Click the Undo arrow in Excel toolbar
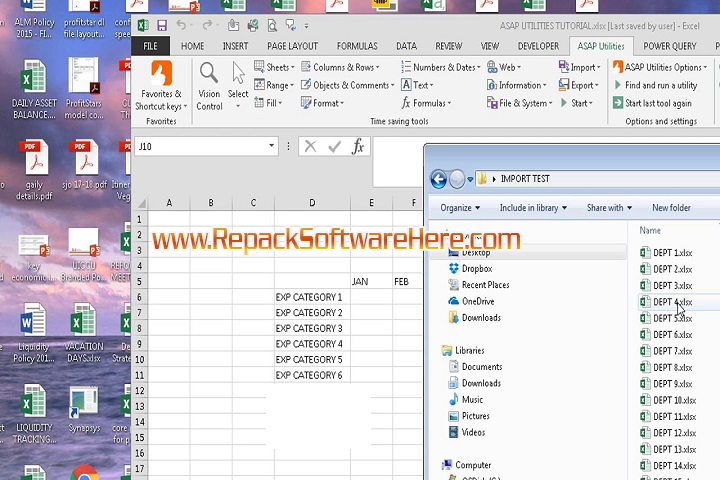The height and width of the screenshot is (480, 720). [x=181, y=25]
